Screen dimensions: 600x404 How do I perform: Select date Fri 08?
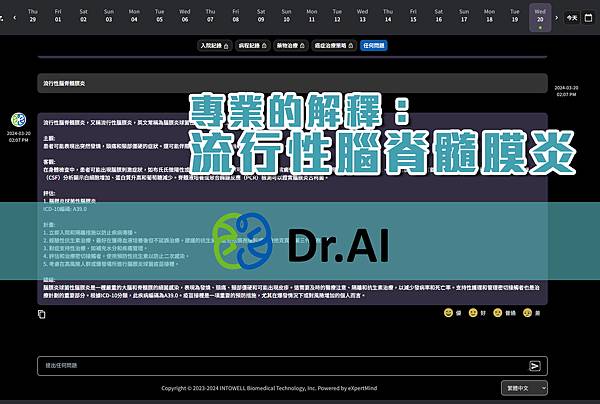click(x=236, y=16)
